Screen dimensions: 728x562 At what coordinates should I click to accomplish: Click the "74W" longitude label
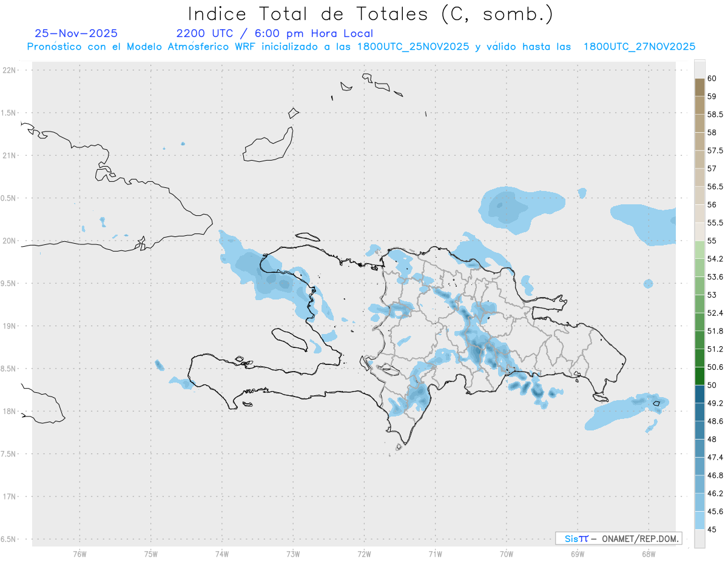(222, 554)
